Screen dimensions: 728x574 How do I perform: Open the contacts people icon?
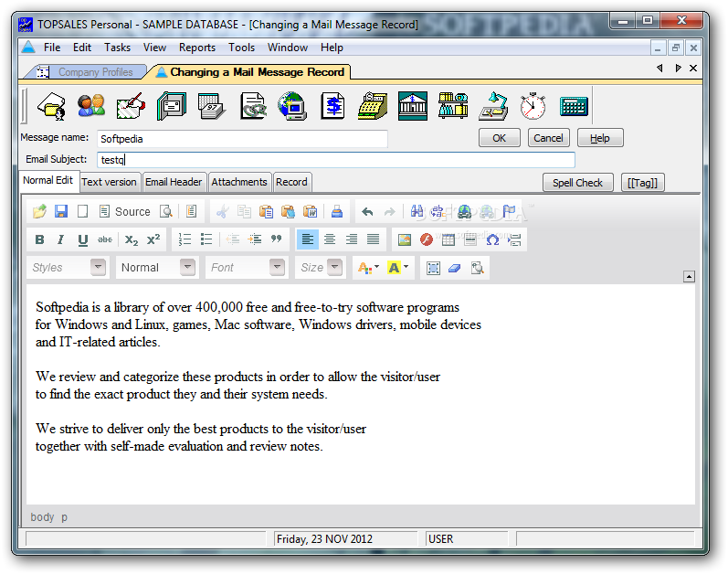tap(91, 106)
